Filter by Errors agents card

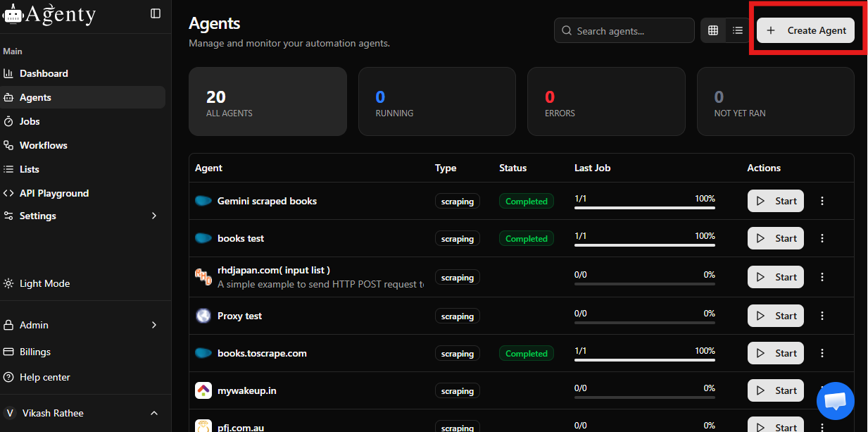pos(605,101)
